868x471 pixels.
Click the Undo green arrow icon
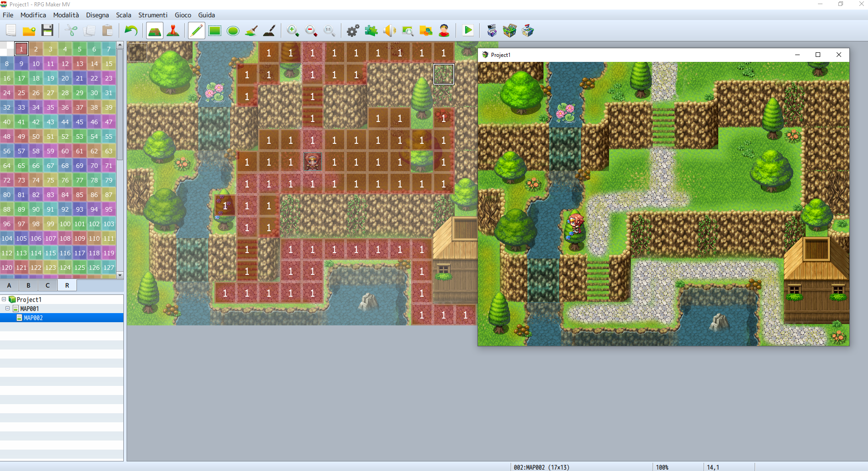tap(131, 30)
